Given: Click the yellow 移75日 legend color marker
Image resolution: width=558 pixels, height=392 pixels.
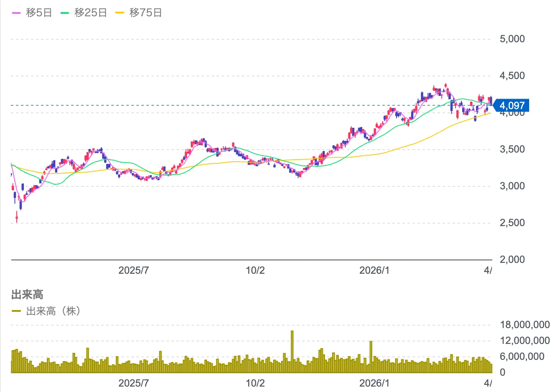Looking at the screenshot, I should point(120,13).
